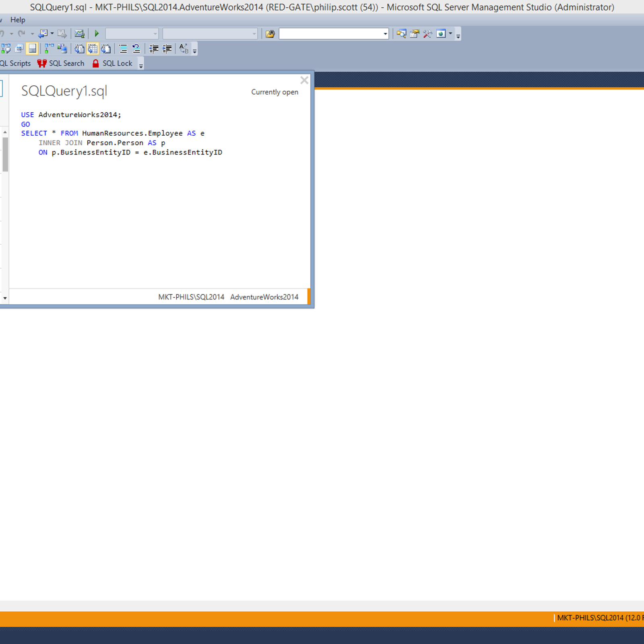Open Navigate Backward dropdown arrow
Image resolution: width=644 pixels, height=644 pixels.
(x=52, y=34)
